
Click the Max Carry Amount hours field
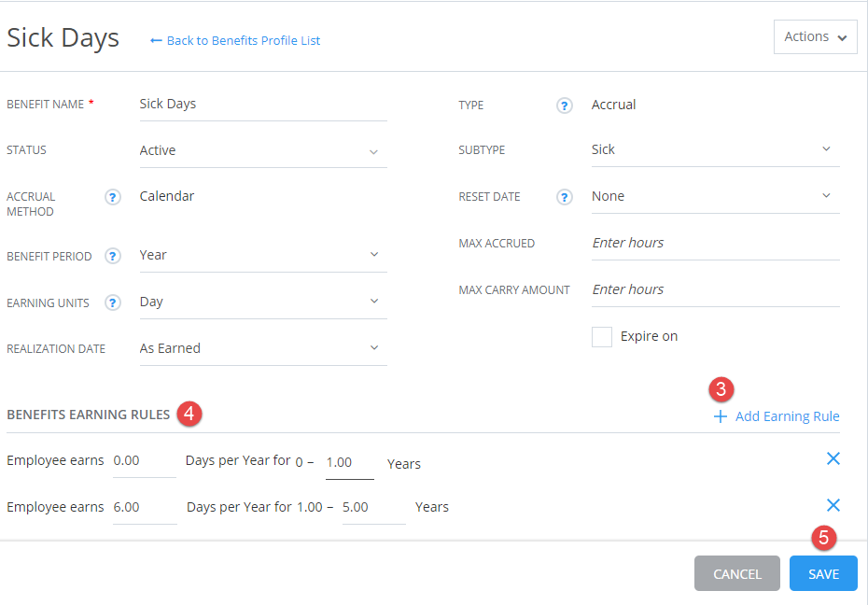point(715,289)
